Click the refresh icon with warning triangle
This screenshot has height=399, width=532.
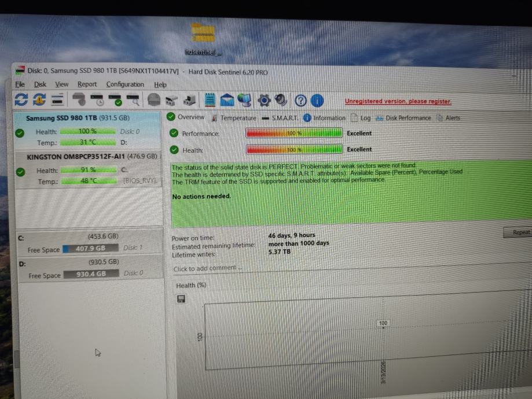tap(39, 99)
